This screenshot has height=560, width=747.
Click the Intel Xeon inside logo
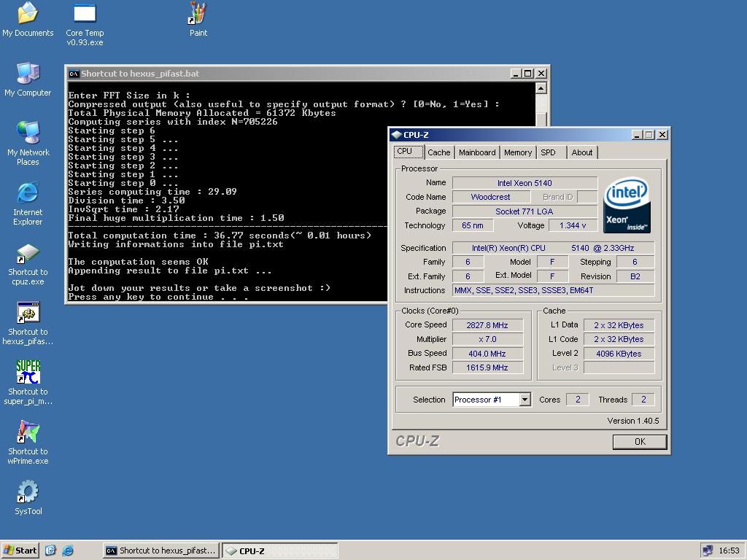point(627,205)
